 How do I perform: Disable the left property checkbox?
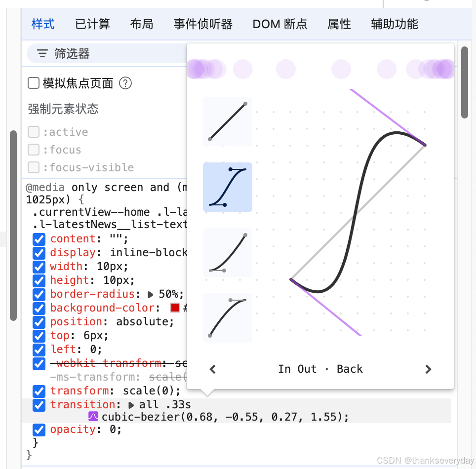click(x=39, y=350)
